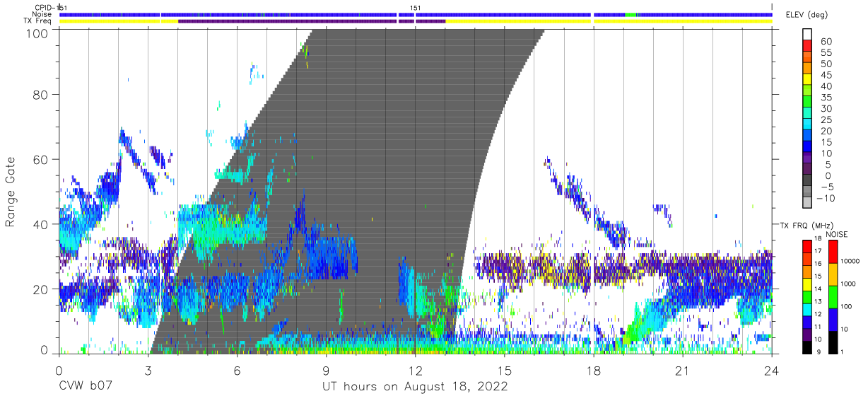
Task: Click the '151' CPID value above mid-plot
Action: (416, 8)
